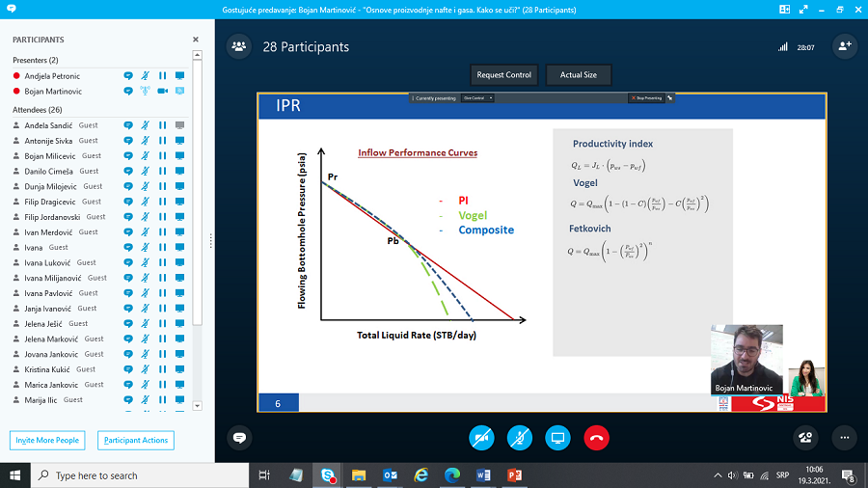
Task: Open the IM conversation bubble button
Action: (239, 437)
